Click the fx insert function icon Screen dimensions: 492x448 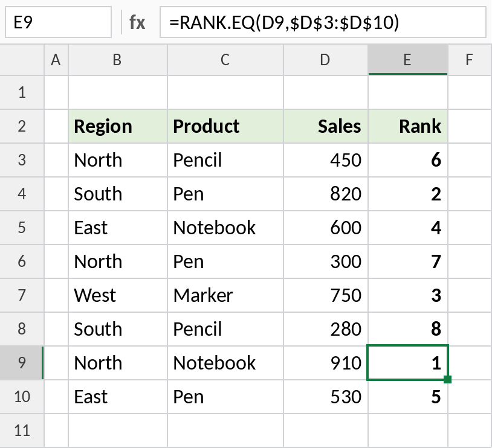pyautogui.click(x=137, y=22)
